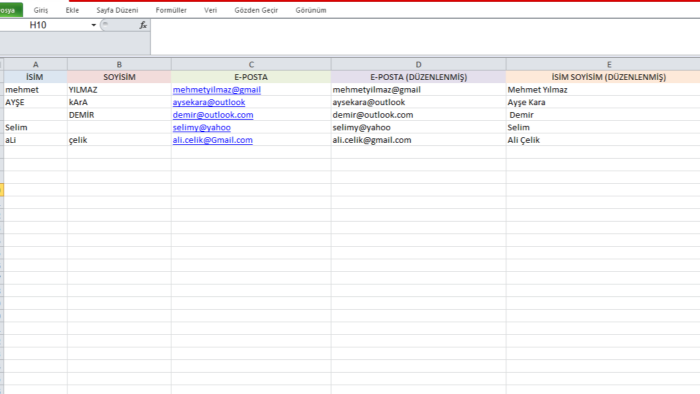Click the E-POSTA header cell in column C

pos(251,77)
